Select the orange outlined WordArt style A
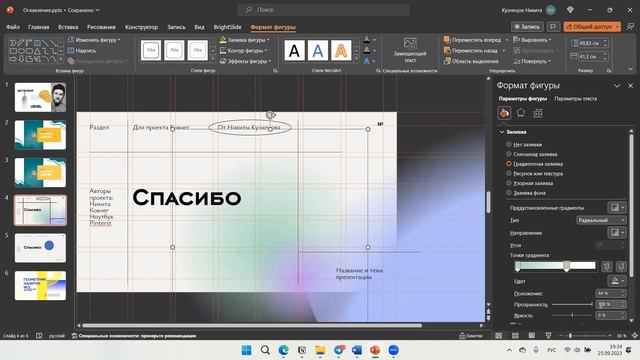Screen dimensions: 640x360 tap(341, 51)
